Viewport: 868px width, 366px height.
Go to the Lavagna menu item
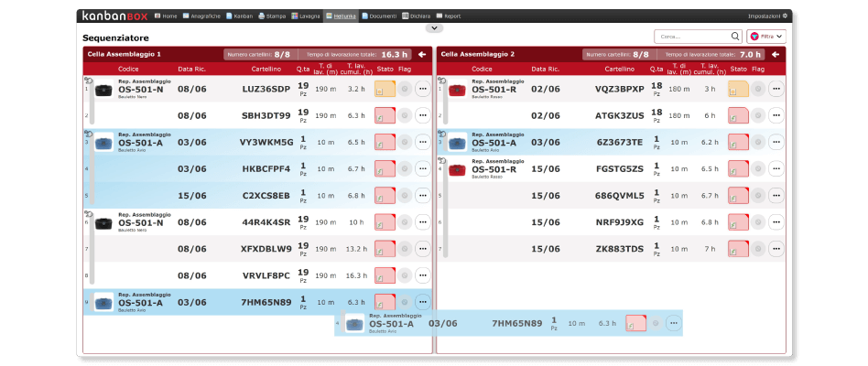coord(306,16)
